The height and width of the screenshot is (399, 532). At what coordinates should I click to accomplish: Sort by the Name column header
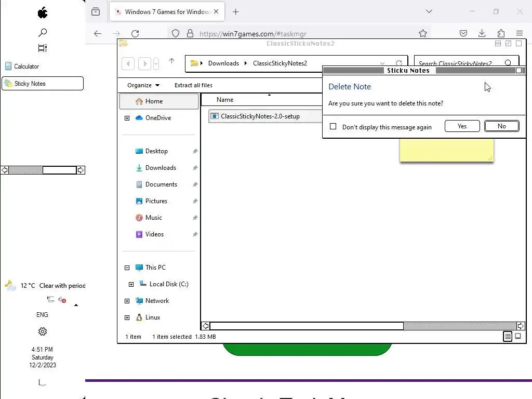coord(261,100)
